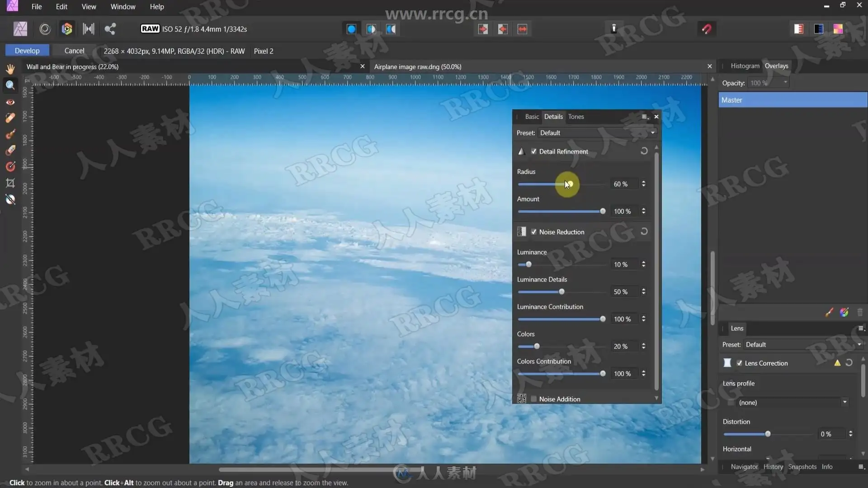This screenshot has height=488, width=868.
Task: Open the Details panel Preset dropdown
Action: point(597,133)
